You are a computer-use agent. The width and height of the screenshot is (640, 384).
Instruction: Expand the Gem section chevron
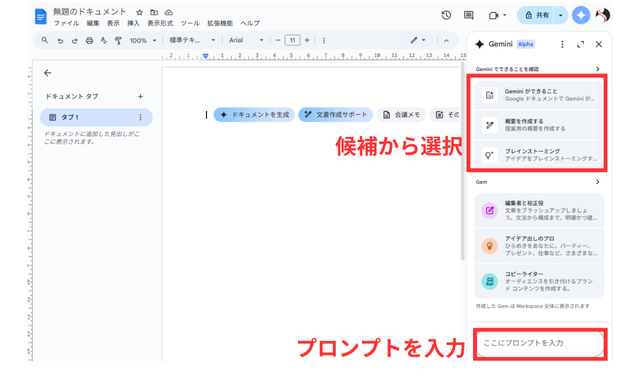coord(598,182)
